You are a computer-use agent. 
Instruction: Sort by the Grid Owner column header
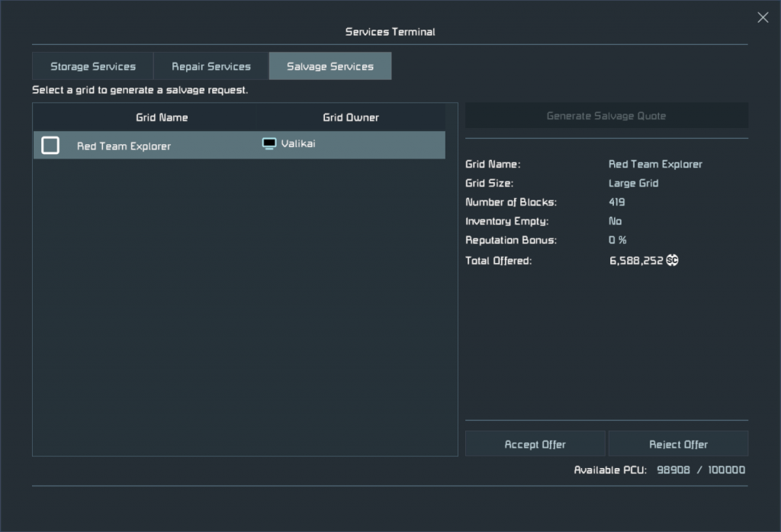point(351,117)
